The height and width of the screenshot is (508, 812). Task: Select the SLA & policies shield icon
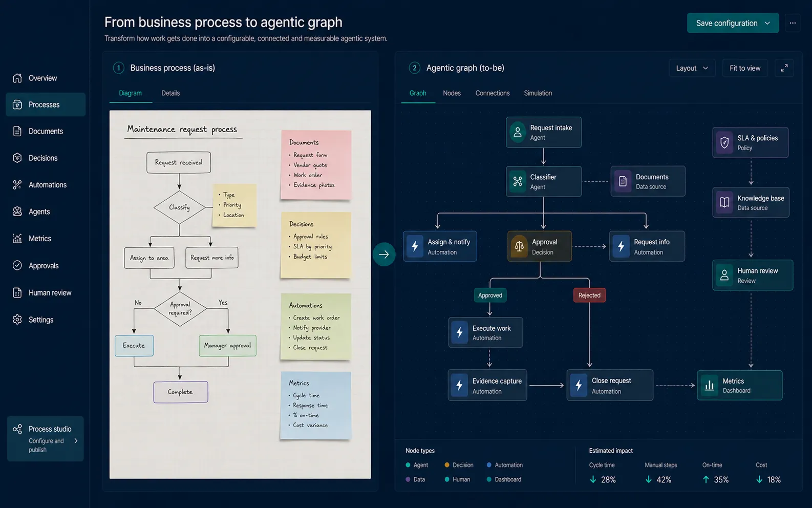(724, 142)
